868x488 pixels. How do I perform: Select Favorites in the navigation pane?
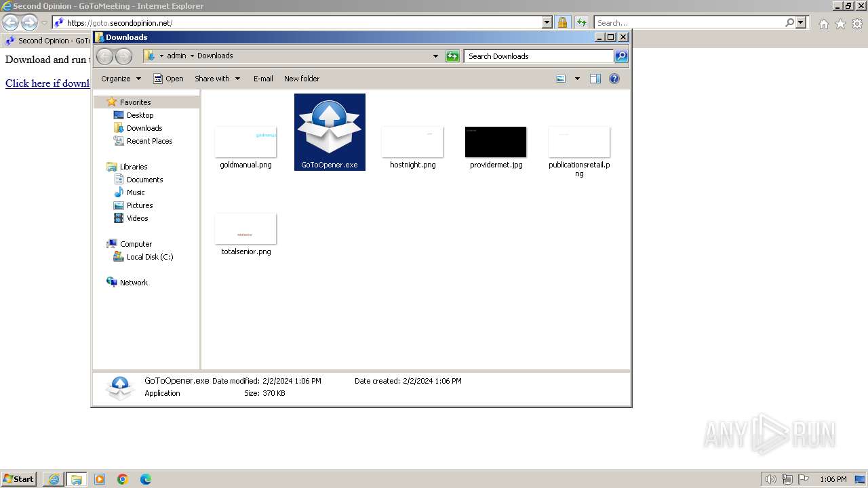(135, 102)
